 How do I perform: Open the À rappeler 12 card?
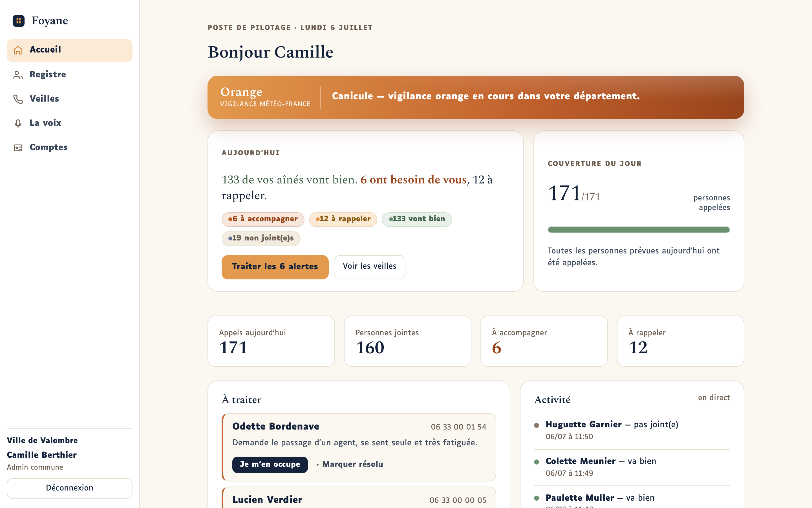tap(680, 341)
